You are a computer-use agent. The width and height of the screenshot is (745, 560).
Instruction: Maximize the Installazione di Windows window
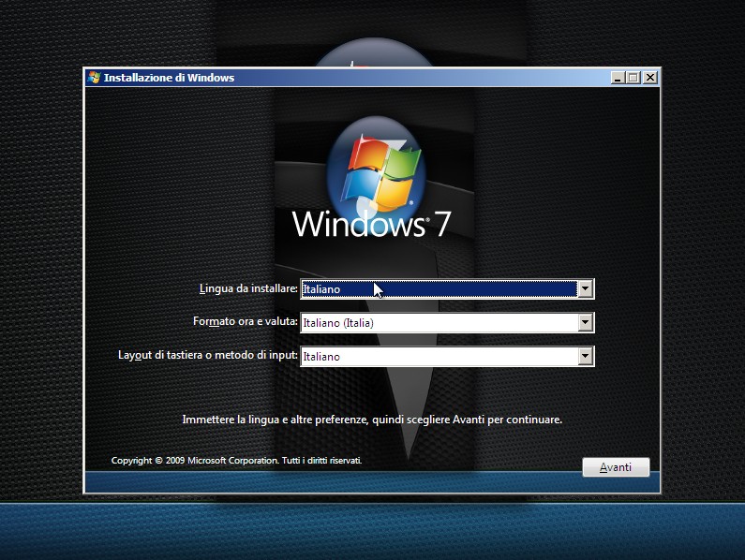tap(633, 78)
